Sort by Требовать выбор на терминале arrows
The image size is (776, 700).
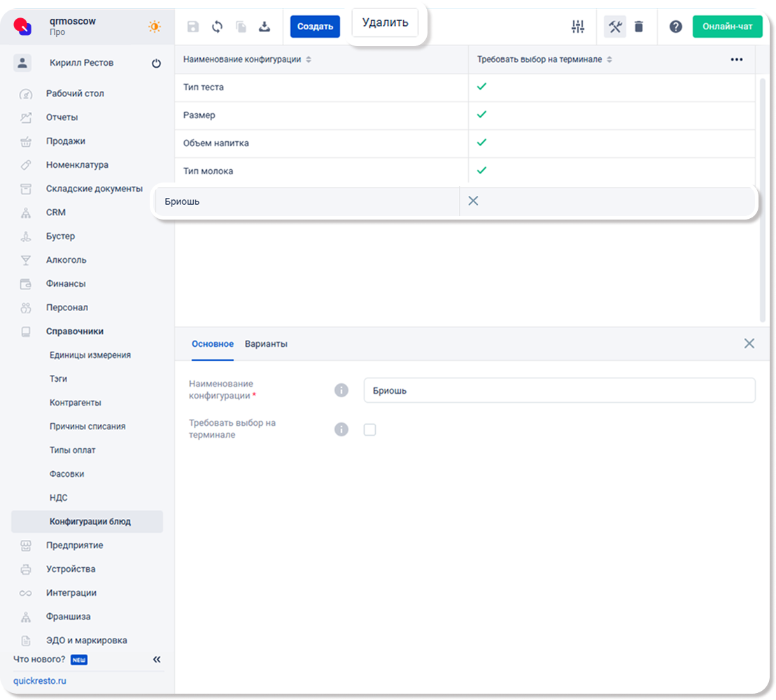pos(609,59)
